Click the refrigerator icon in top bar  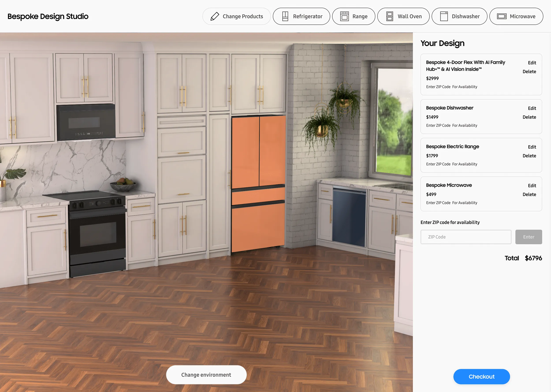click(285, 16)
